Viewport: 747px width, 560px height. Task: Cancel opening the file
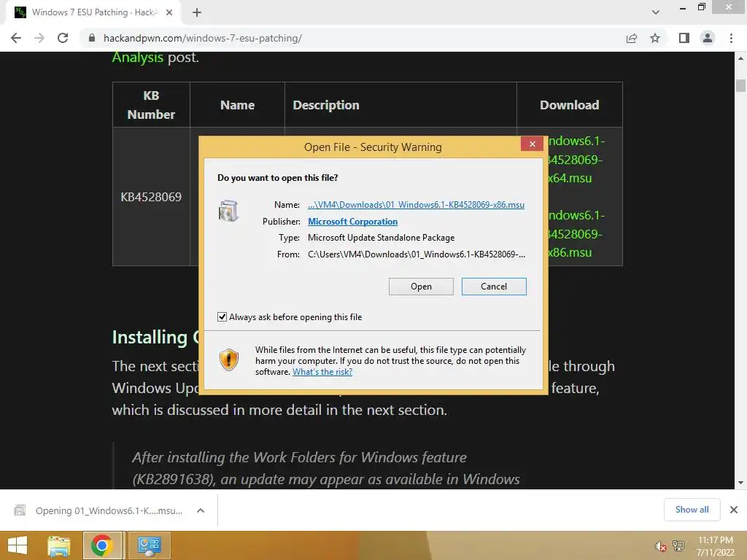[494, 287]
